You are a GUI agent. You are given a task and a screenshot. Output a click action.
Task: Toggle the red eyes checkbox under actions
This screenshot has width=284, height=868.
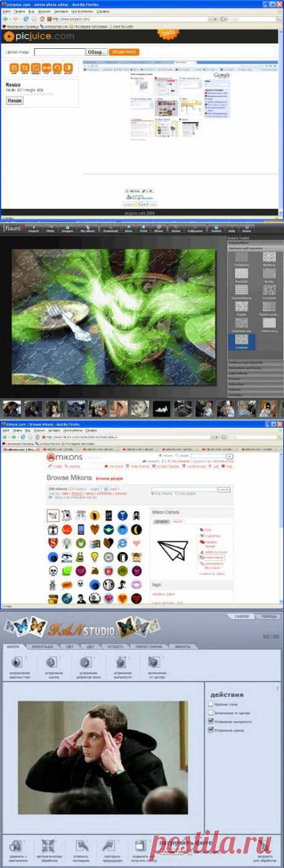click(211, 704)
